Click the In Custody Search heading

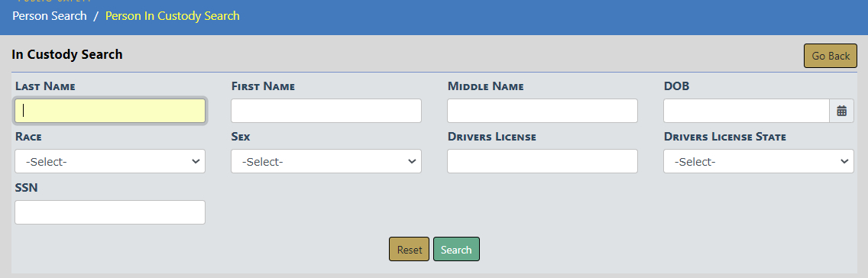tap(67, 54)
